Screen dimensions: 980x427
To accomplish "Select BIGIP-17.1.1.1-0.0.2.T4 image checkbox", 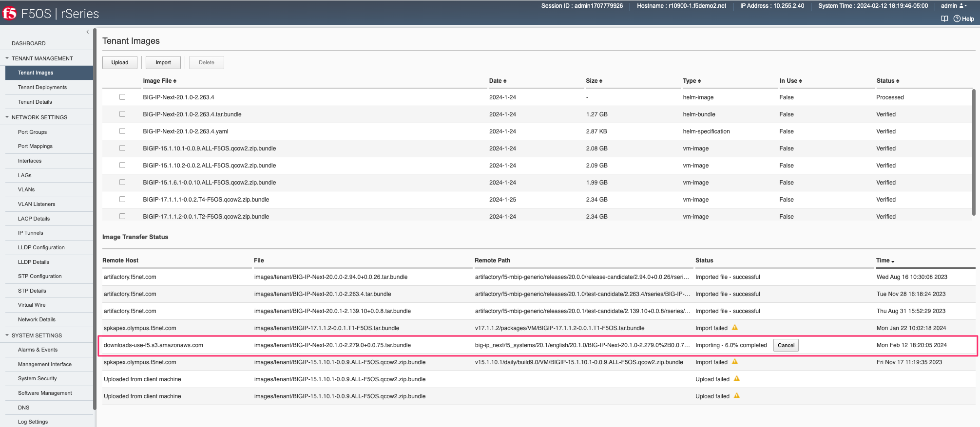I will click(x=122, y=199).
